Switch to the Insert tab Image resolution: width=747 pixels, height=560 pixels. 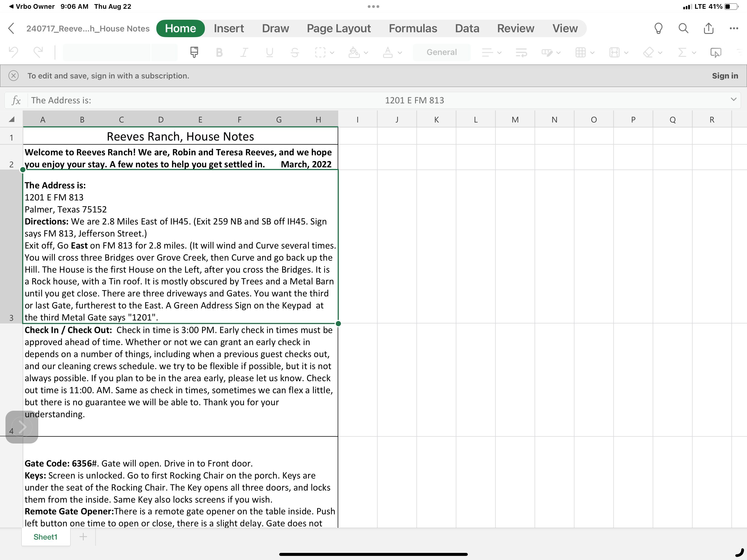[229, 28]
